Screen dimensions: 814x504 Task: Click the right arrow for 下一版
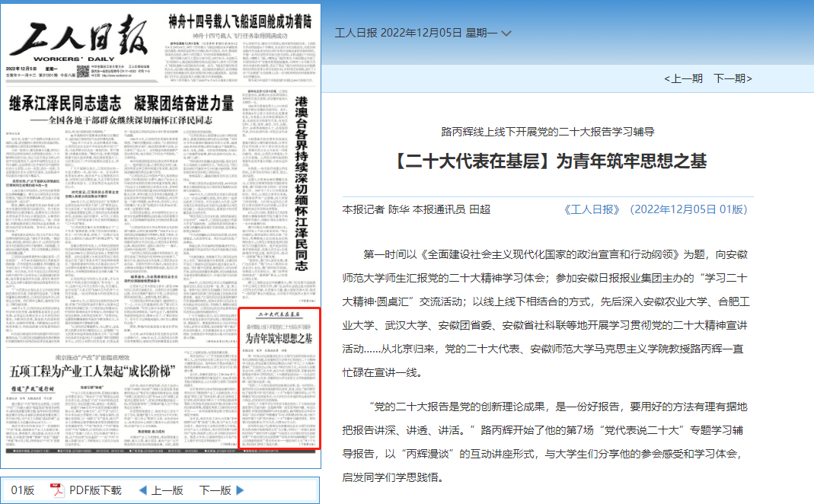click(240, 490)
